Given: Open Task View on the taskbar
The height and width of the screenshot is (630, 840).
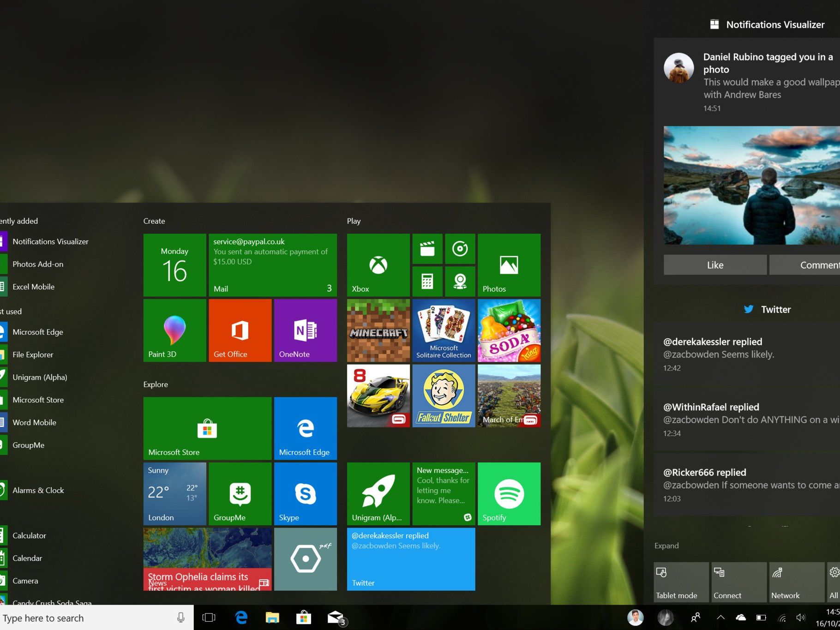Looking at the screenshot, I should point(209,618).
